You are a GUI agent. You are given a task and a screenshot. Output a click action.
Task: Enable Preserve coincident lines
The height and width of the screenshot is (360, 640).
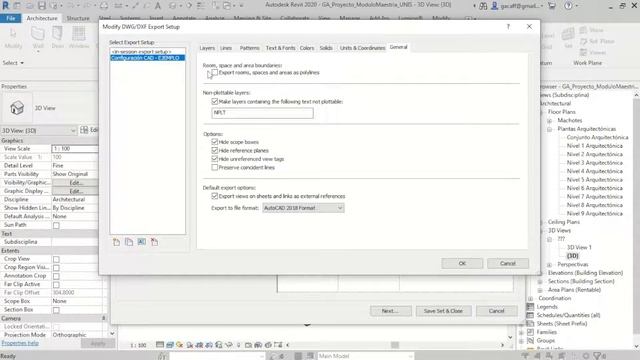(x=215, y=167)
